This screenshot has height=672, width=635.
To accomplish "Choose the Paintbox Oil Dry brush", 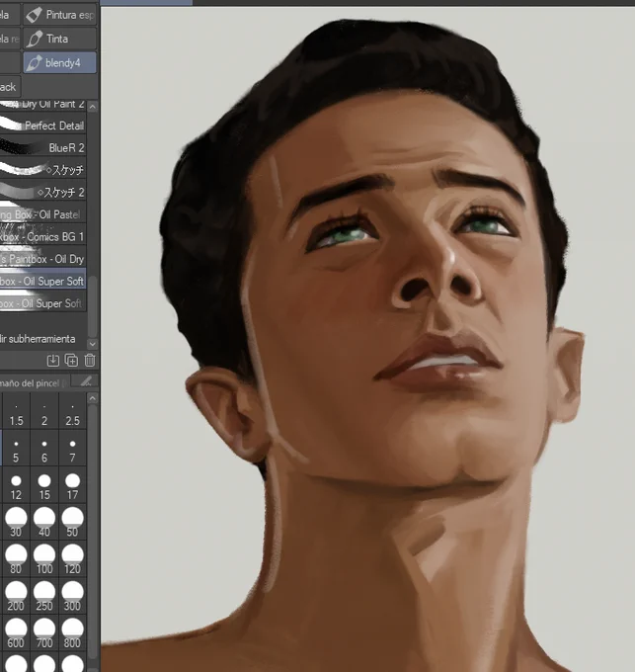I will point(42,259).
